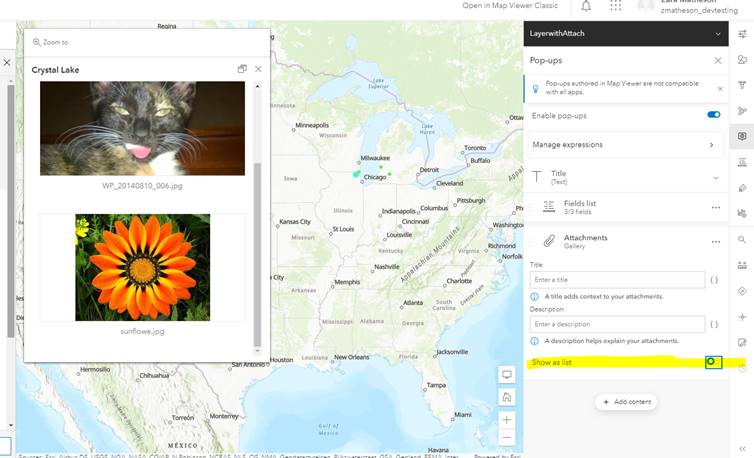Click Zoom to in the pop-up
The width and height of the screenshot is (754, 458).
(x=50, y=42)
